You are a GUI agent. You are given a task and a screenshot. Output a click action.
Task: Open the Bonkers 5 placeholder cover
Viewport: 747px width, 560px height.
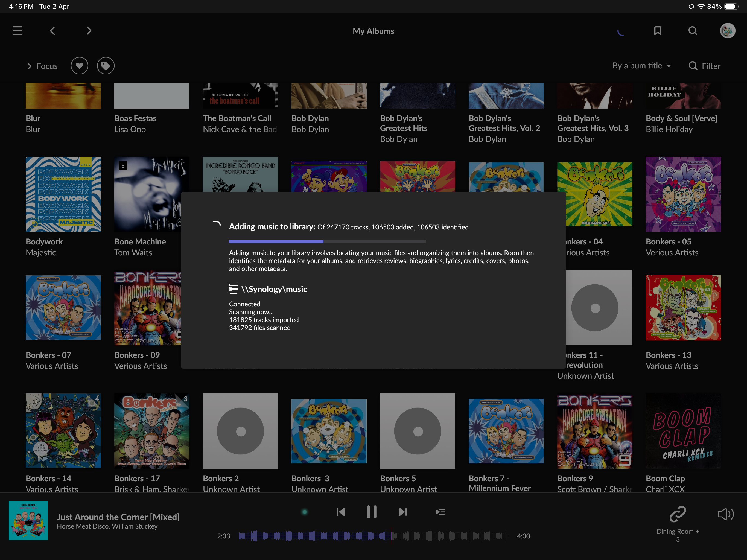(418, 431)
